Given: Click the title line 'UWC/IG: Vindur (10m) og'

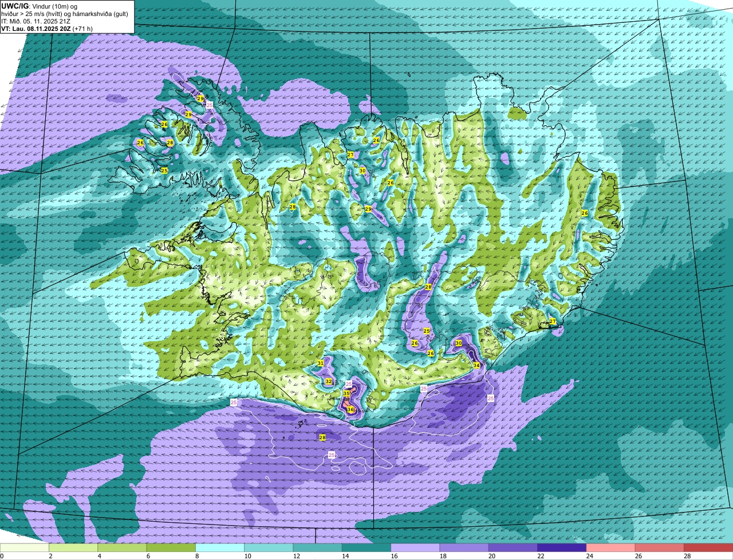Looking at the screenshot, I should (x=39, y=6).
